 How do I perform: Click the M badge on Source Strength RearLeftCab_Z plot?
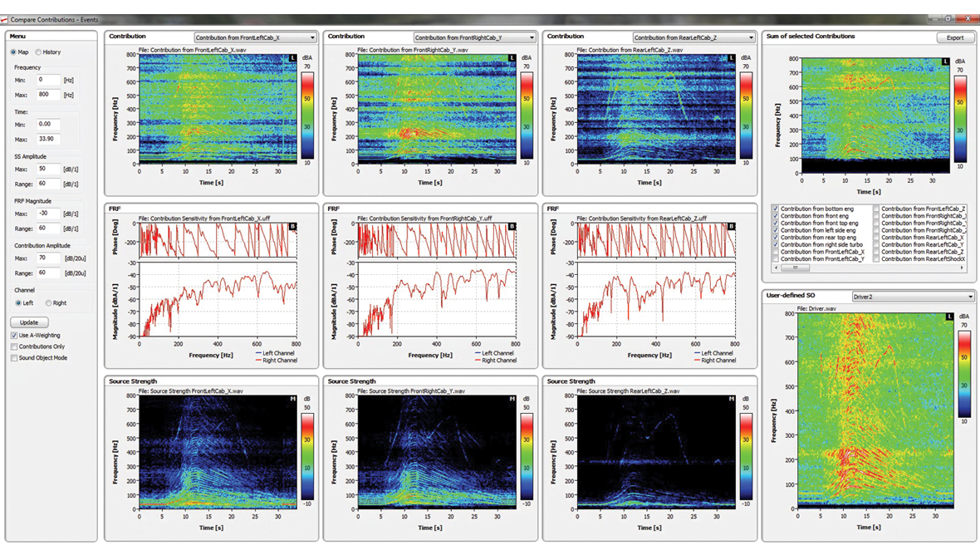click(x=731, y=399)
